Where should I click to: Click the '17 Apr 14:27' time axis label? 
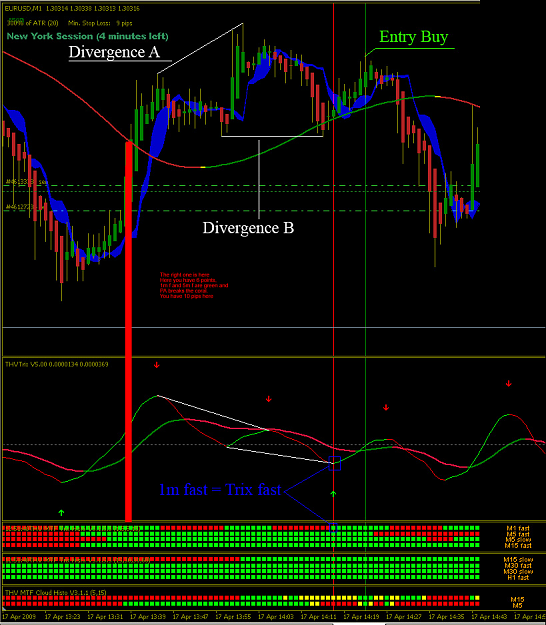pyautogui.click(x=404, y=616)
